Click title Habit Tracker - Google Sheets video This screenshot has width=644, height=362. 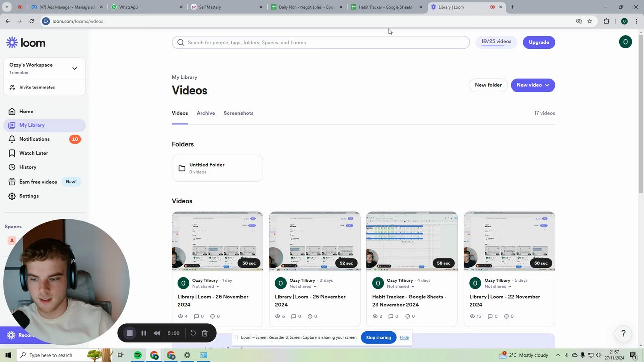(410, 301)
